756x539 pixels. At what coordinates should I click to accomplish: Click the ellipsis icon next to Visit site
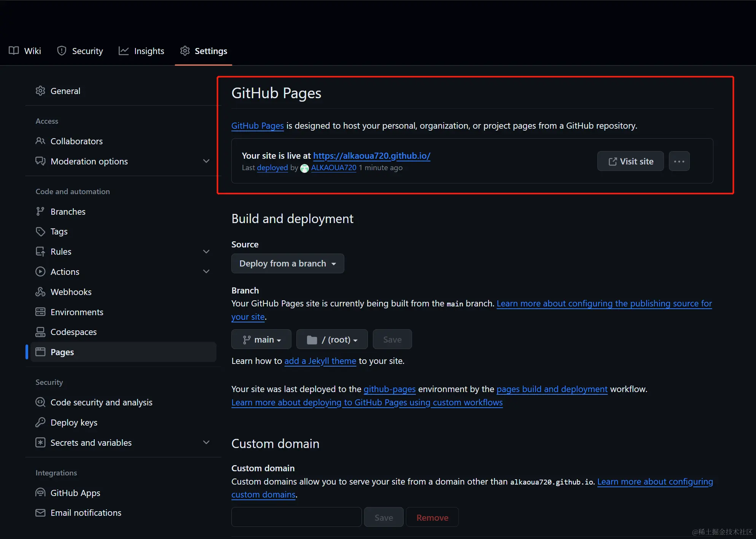679,161
